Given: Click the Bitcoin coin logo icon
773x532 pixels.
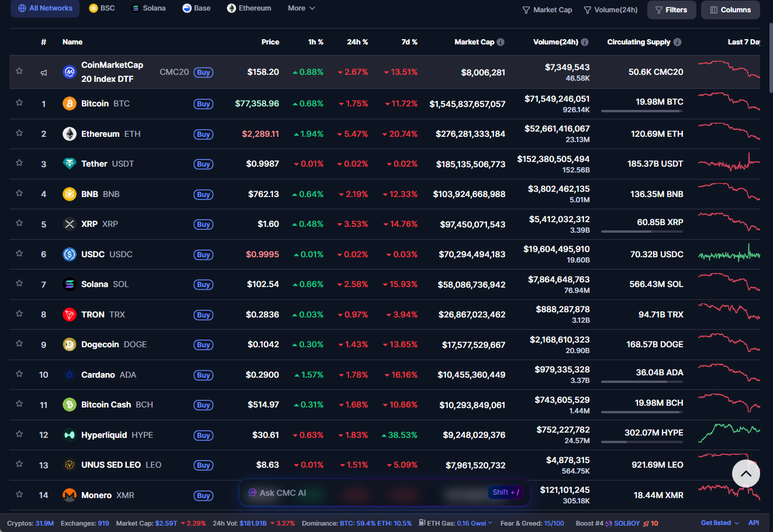Looking at the screenshot, I should (x=70, y=103).
